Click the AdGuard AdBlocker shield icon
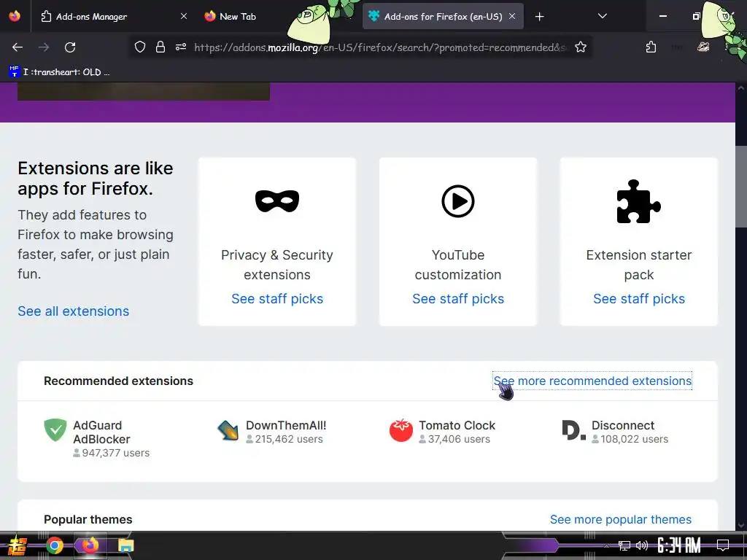Viewport: 747px width, 560px height. coord(55,430)
